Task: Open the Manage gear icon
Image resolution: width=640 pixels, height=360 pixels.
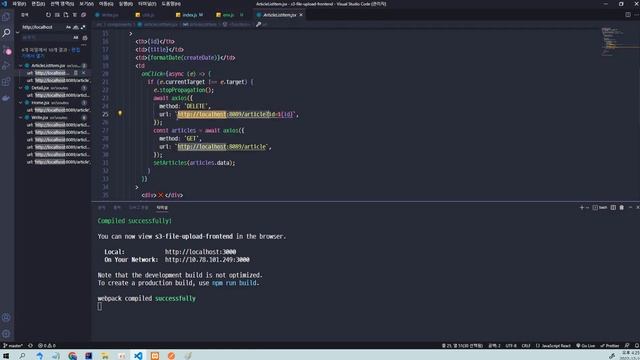Action: click(x=6, y=333)
